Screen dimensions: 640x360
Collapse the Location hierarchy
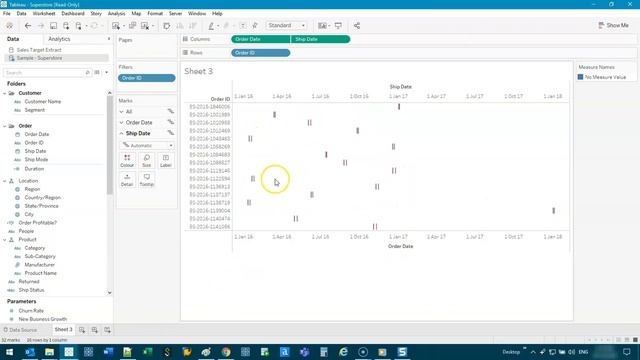point(5,181)
